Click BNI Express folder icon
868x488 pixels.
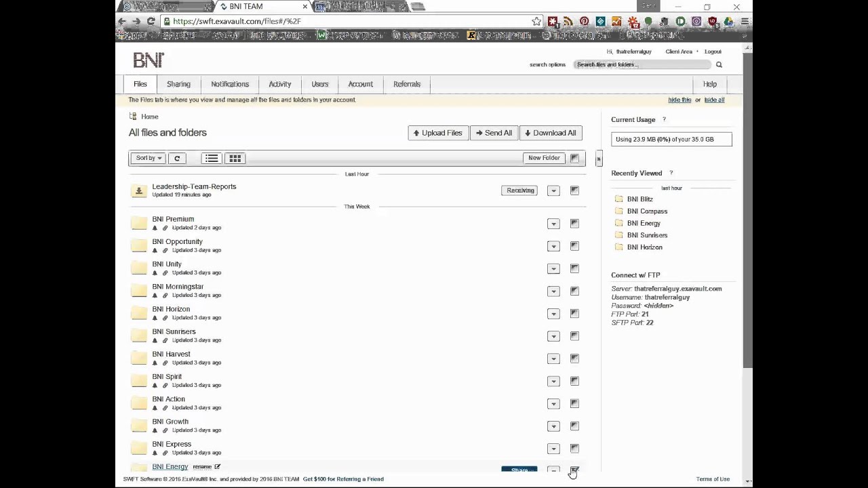coord(139,447)
